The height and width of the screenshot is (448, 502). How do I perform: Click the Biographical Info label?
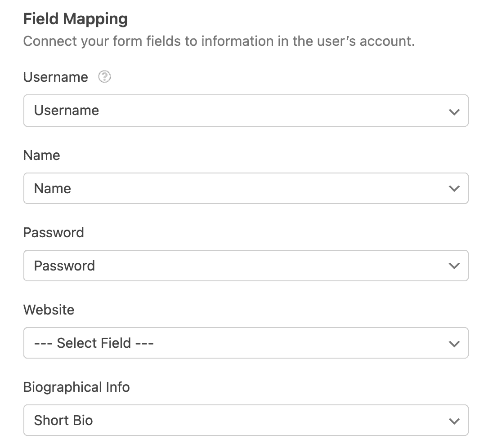tap(76, 387)
